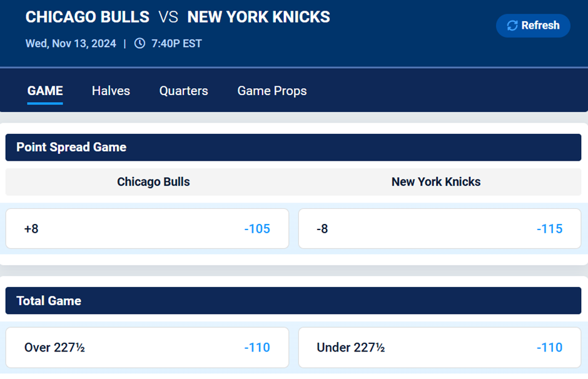Click the -115 odds for New York Knicks

tap(549, 228)
